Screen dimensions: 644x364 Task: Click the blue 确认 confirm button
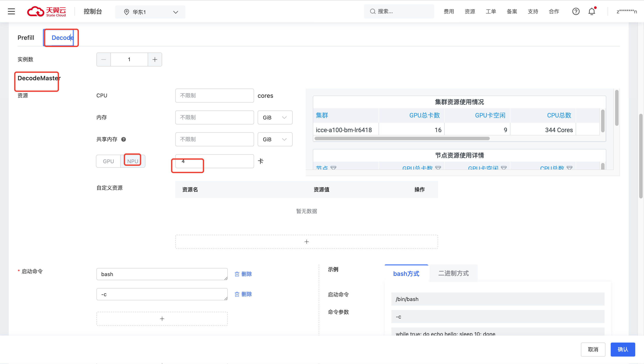623,349
